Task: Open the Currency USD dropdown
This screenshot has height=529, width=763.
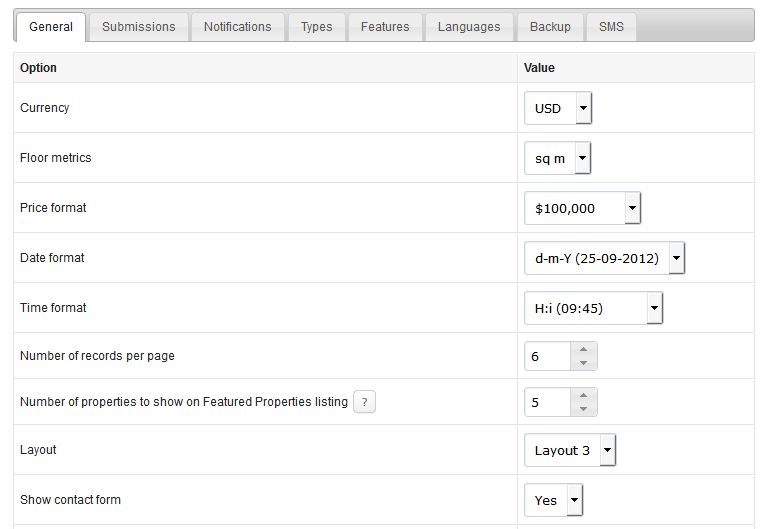Action: [558, 108]
